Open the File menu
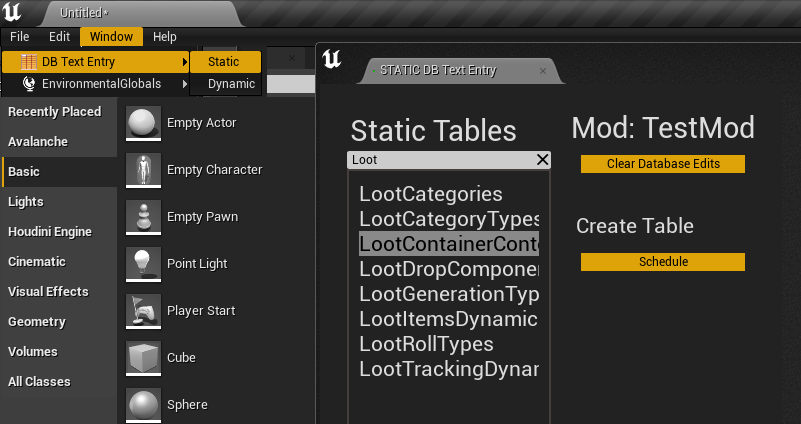The height and width of the screenshot is (424, 801). [x=19, y=37]
